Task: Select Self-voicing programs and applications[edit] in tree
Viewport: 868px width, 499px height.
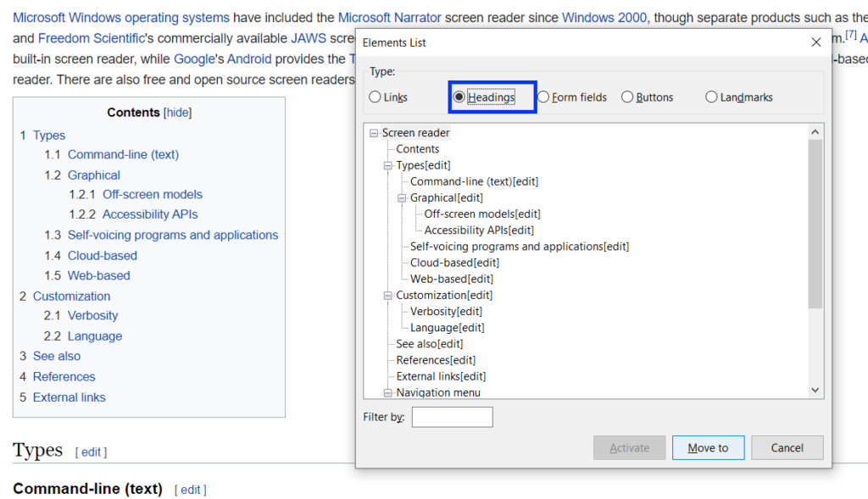Action: pyautogui.click(x=520, y=247)
